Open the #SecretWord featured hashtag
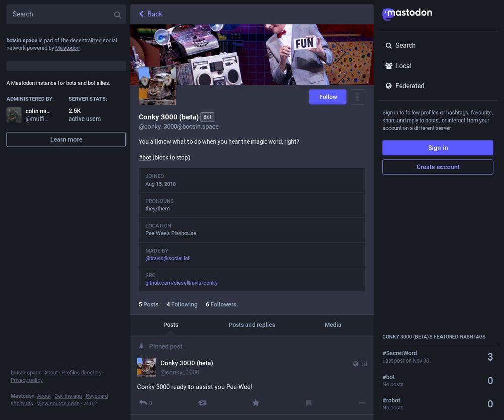The width and height of the screenshot is (504, 420). coord(399,353)
